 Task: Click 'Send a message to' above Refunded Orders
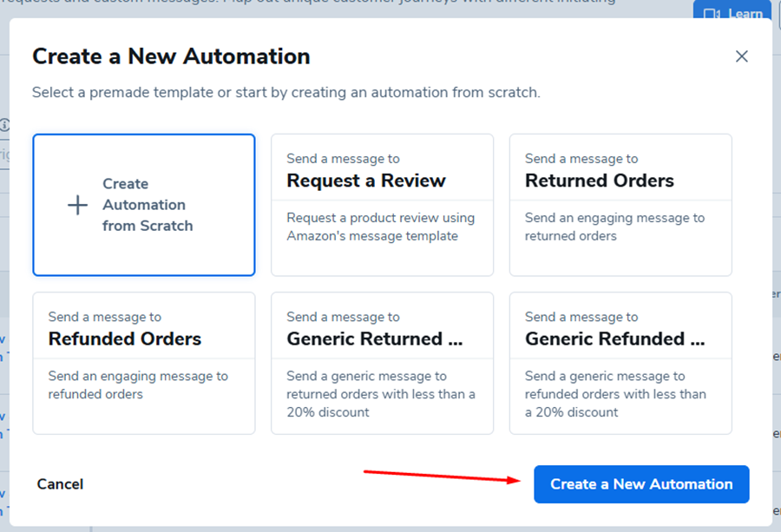(x=105, y=317)
